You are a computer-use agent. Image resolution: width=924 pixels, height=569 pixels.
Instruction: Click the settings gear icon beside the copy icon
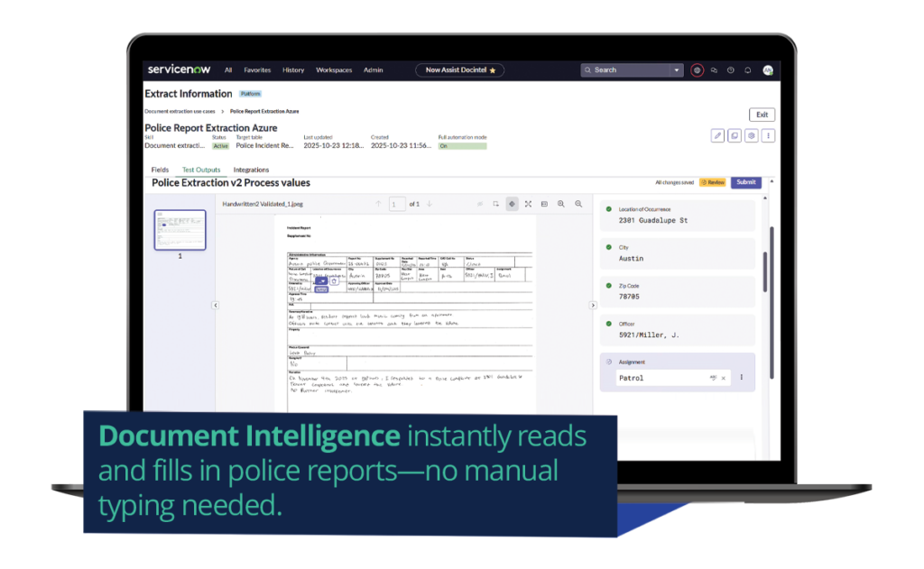pos(753,136)
